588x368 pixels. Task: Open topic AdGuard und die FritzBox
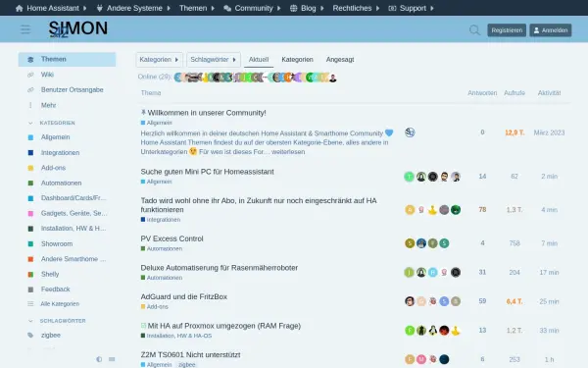[x=184, y=296]
